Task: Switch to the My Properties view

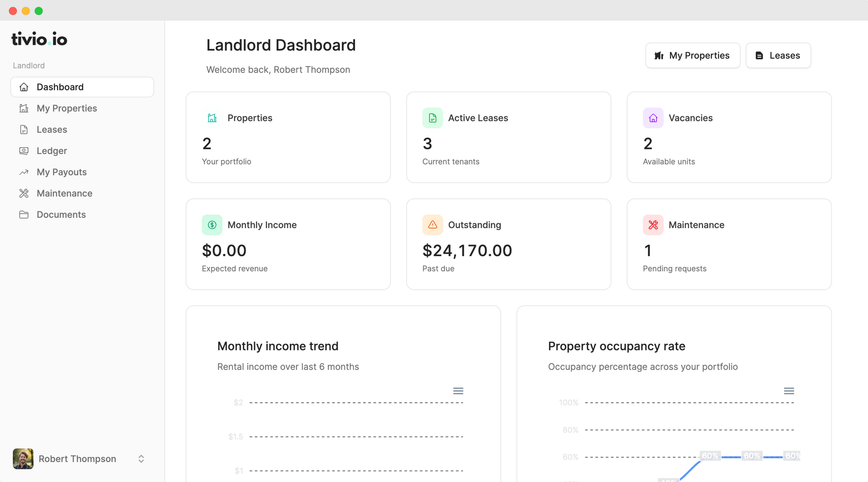Action: tap(693, 55)
